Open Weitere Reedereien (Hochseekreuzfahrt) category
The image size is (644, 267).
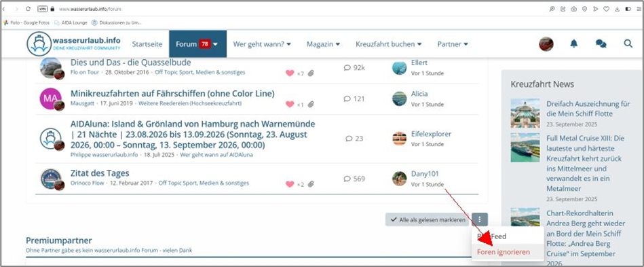click(x=190, y=103)
